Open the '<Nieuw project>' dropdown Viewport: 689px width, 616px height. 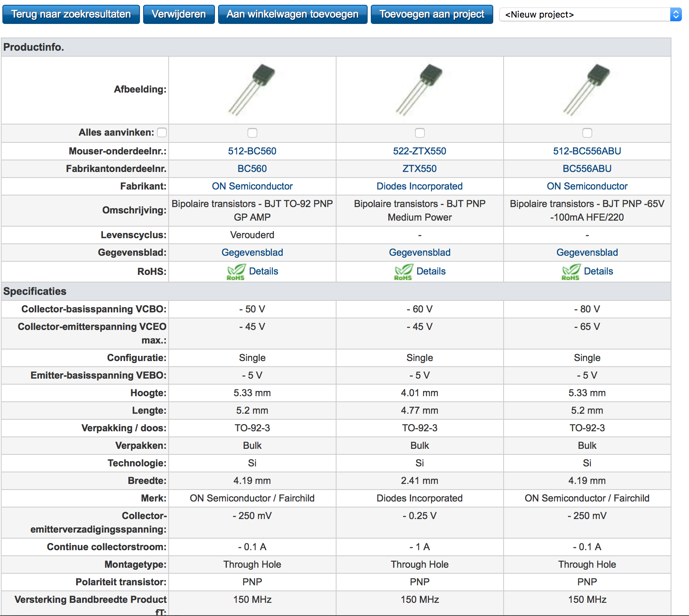click(591, 15)
